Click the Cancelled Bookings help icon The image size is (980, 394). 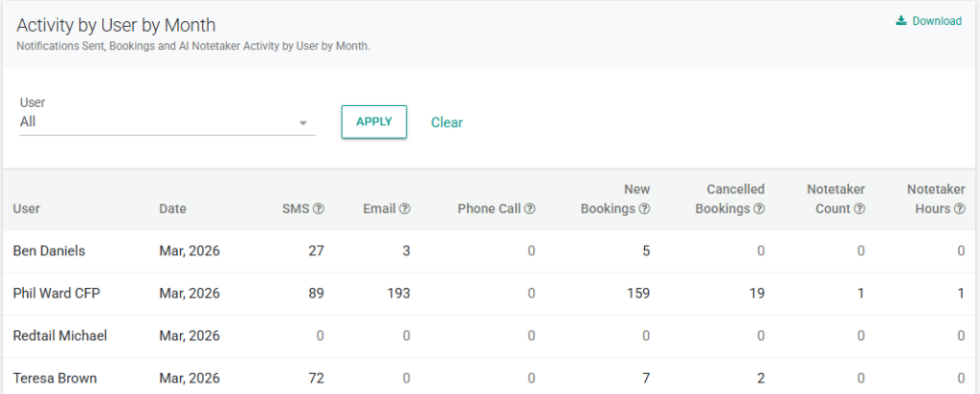pos(759,208)
